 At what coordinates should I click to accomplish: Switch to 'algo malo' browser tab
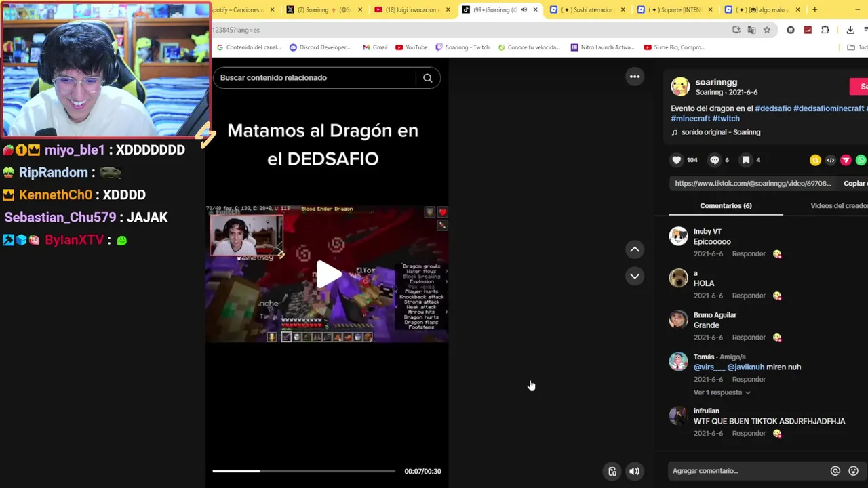(x=763, y=9)
